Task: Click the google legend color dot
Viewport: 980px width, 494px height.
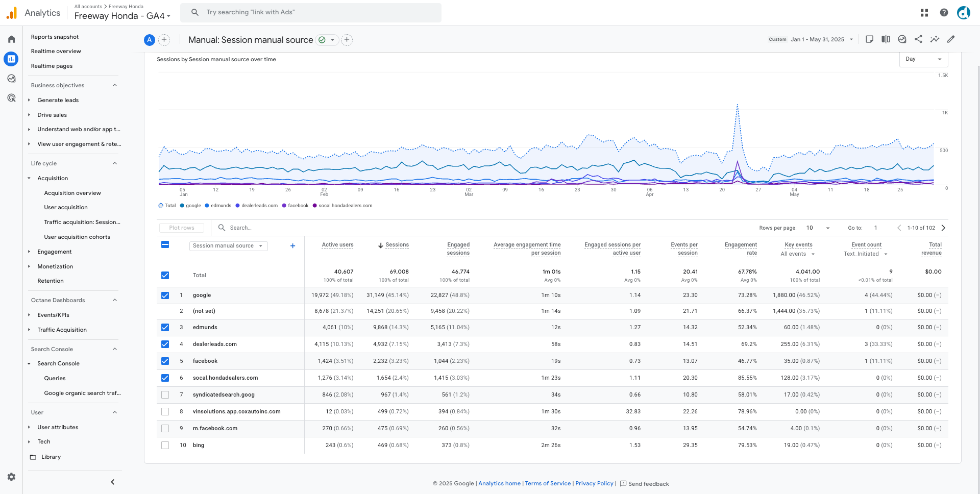Action: click(x=182, y=206)
